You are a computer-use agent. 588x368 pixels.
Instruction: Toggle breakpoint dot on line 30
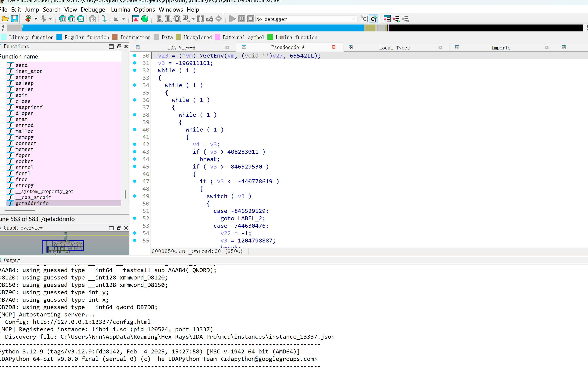point(135,55)
